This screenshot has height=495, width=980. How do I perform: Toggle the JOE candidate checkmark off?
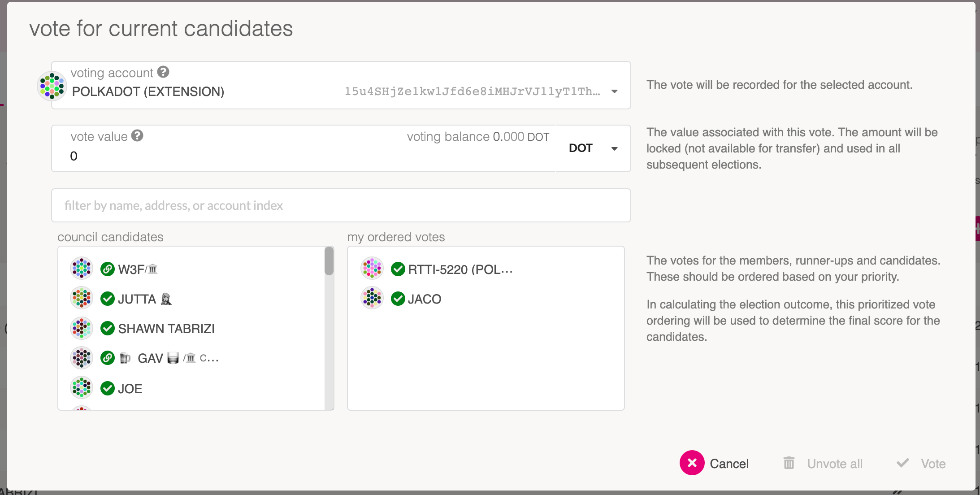pos(108,388)
